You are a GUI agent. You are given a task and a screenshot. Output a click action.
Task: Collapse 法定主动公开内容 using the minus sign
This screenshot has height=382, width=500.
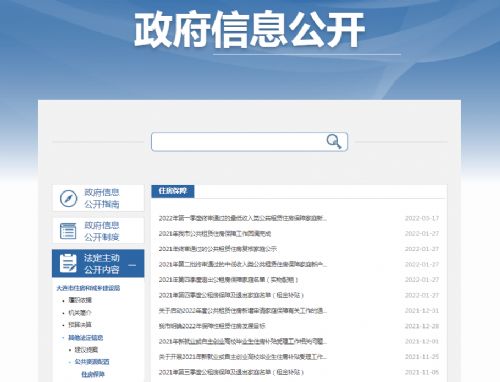(x=132, y=265)
